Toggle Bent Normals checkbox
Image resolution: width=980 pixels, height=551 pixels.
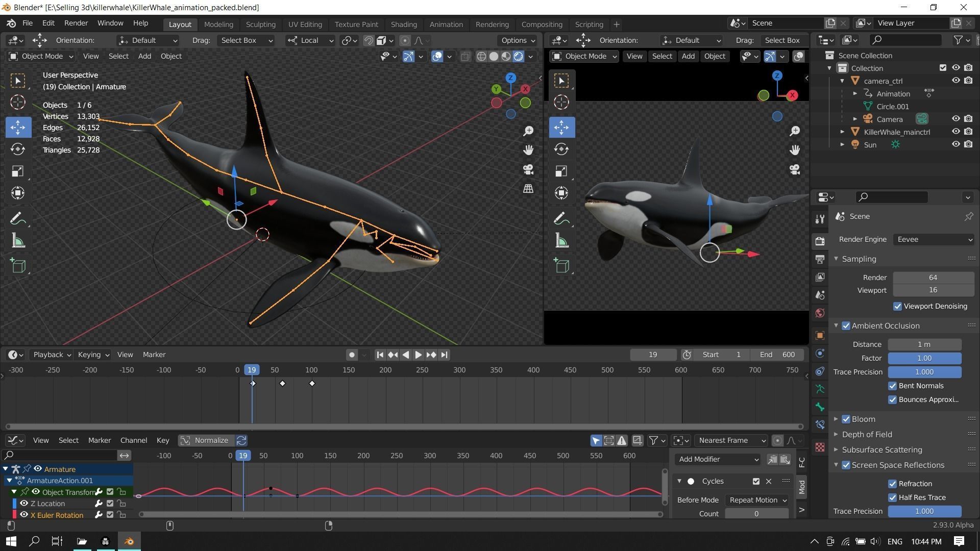coord(892,386)
